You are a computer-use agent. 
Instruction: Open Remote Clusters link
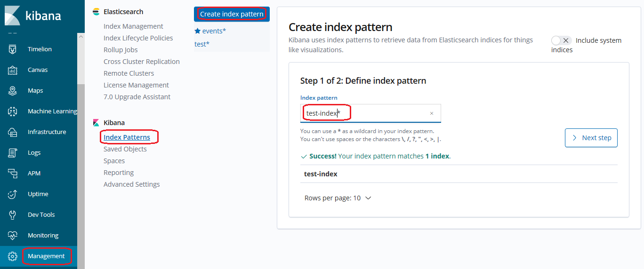[x=129, y=73]
